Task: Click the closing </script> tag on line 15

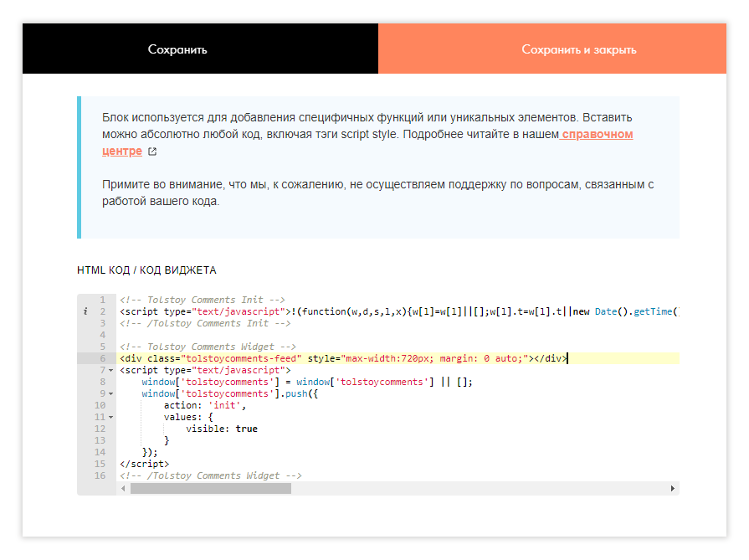Action: tap(144, 464)
